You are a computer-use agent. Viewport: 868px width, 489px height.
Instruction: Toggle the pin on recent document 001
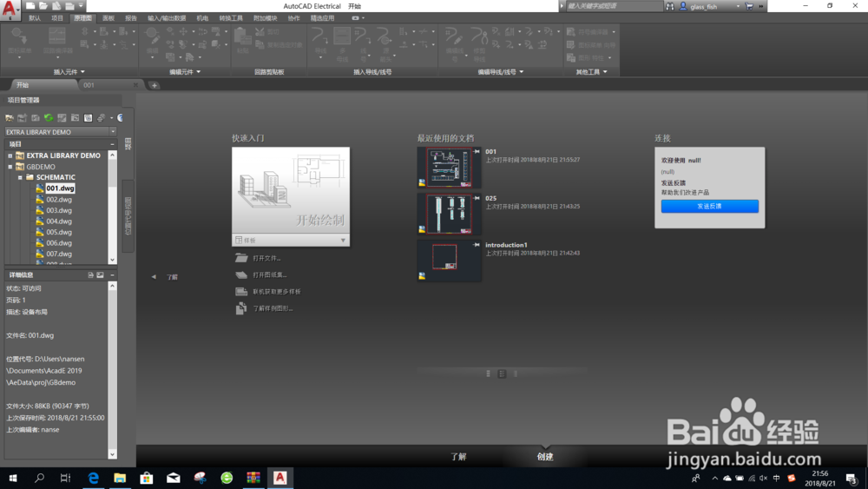tap(476, 151)
